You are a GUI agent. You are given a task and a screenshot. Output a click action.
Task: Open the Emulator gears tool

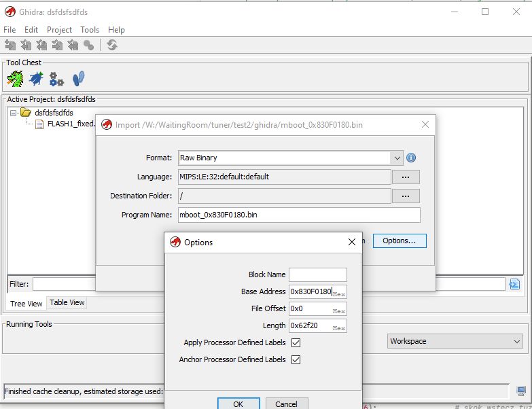click(x=56, y=79)
